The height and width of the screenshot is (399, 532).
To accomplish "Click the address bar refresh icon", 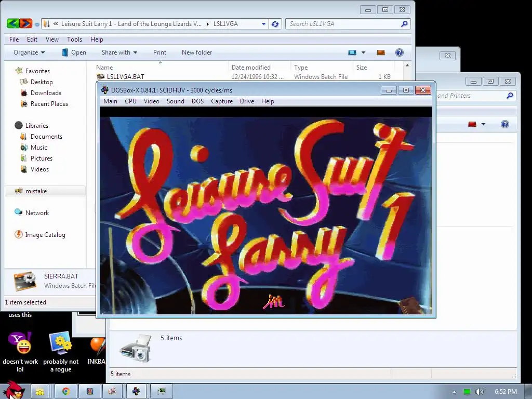I will [x=275, y=24].
